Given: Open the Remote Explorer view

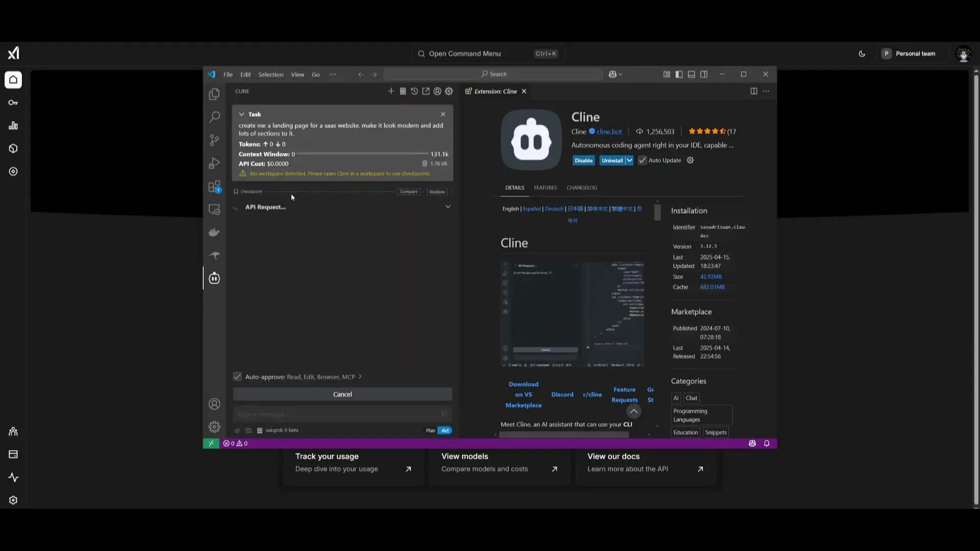Looking at the screenshot, I should [x=214, y=210].
